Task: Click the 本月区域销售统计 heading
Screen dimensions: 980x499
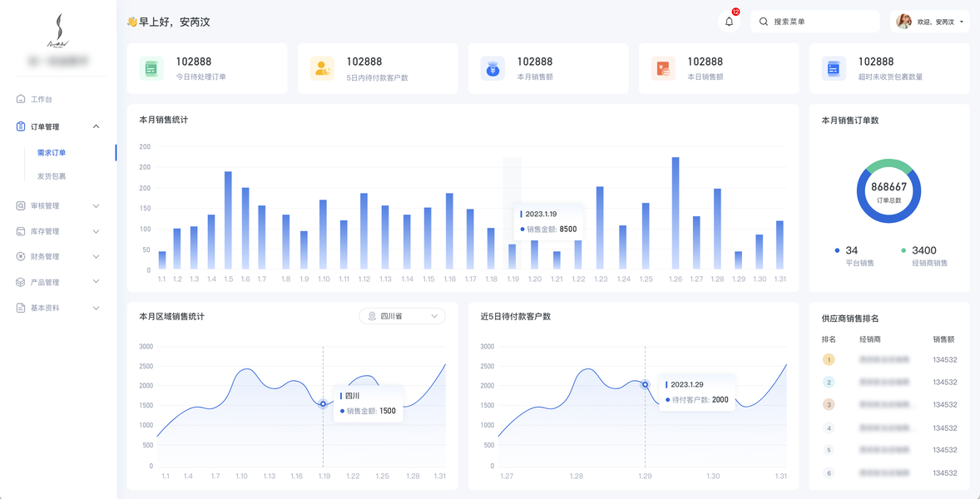Action: coord(172,317)
